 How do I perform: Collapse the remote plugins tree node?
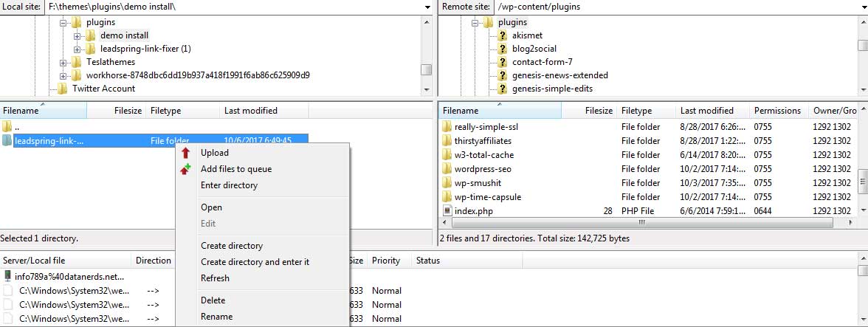pyautogui.click(x=475, y=23)
